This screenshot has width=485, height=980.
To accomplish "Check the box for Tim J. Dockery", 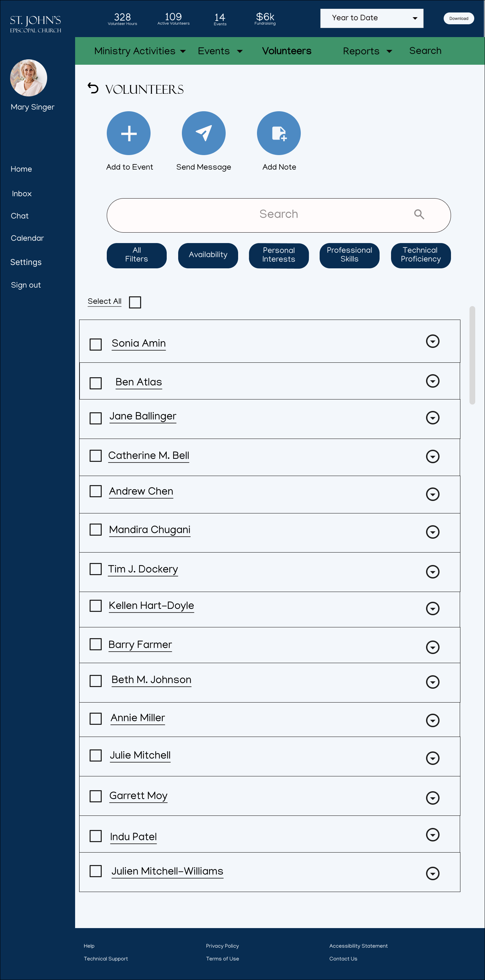I will [x=95, y=569].
